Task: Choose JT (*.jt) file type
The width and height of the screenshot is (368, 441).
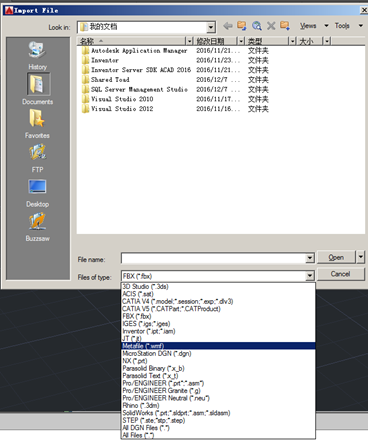Action: tap(218, 338)
